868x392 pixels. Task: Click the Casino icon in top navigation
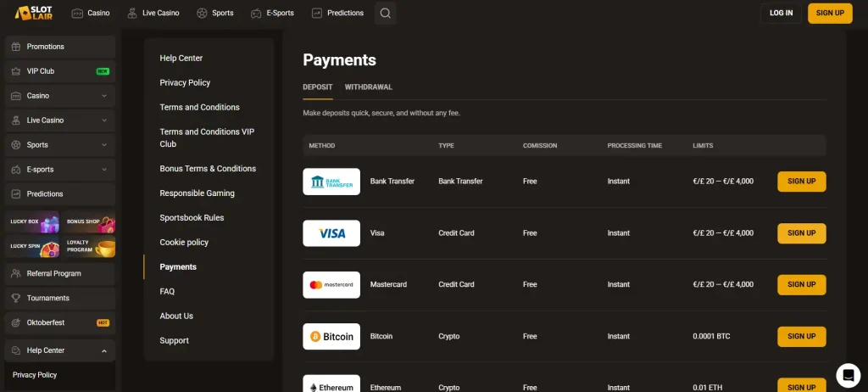tap(77, 14)
